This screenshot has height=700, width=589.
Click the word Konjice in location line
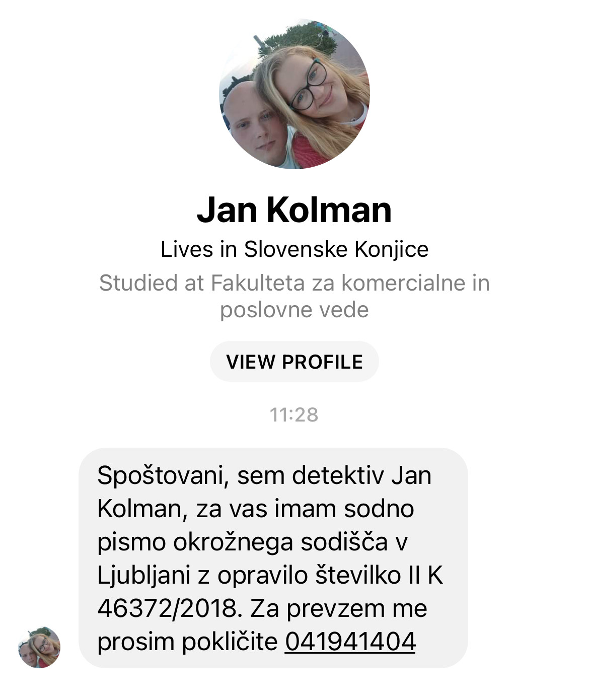pos(392,250)
